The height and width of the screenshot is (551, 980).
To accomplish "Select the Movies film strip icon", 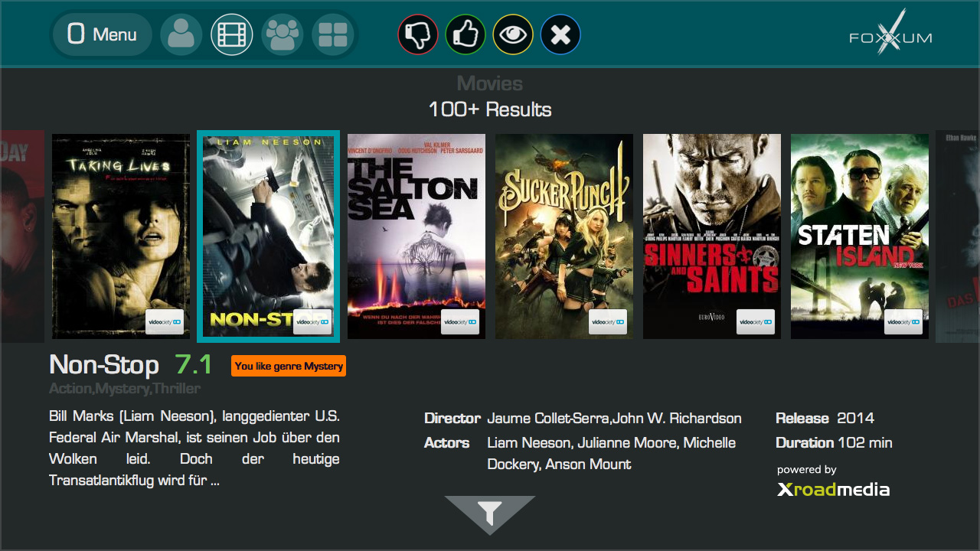I will pyautogui.click(x=232, y=34).
